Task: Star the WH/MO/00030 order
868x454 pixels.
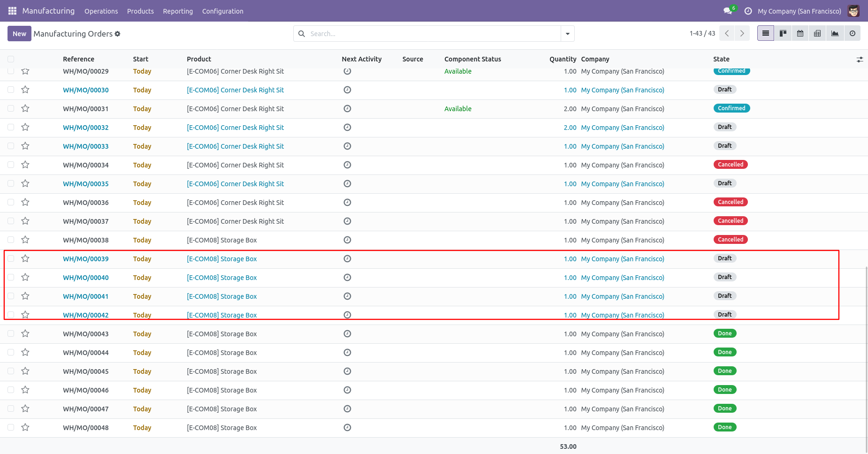Action: click(25, 90)
